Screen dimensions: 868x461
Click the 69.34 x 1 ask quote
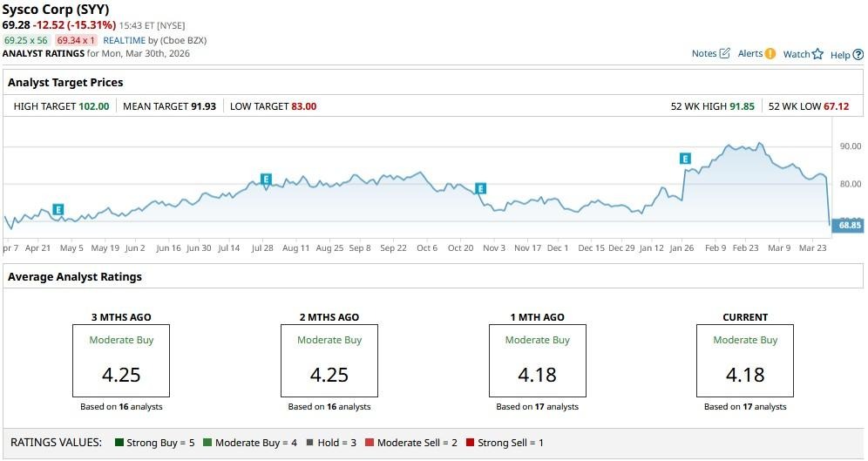click(x=76, y=40)
